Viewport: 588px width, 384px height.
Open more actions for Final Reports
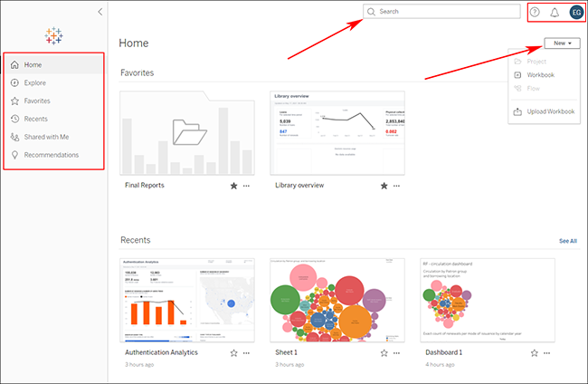coord(246,186)
